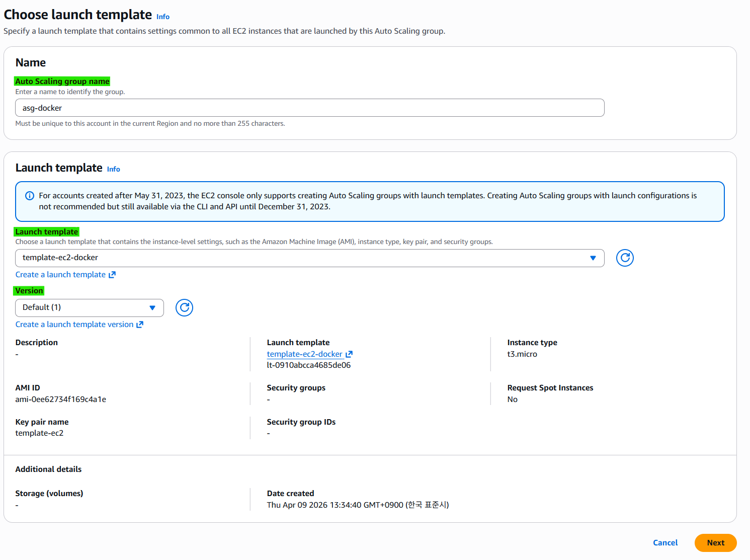Focus the Auto Scaling group name field
Image resolution: width=750 pixels, height=560 pixels.
pyautogui.click(x=310, y=108)
